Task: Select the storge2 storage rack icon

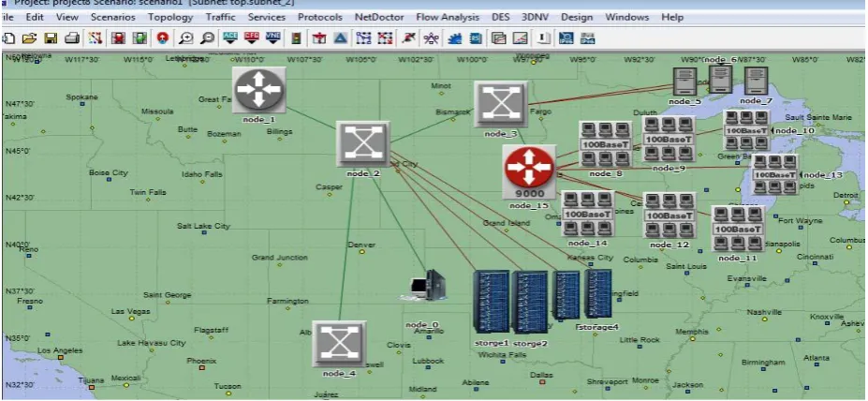Action: click(x=529, y=303)
